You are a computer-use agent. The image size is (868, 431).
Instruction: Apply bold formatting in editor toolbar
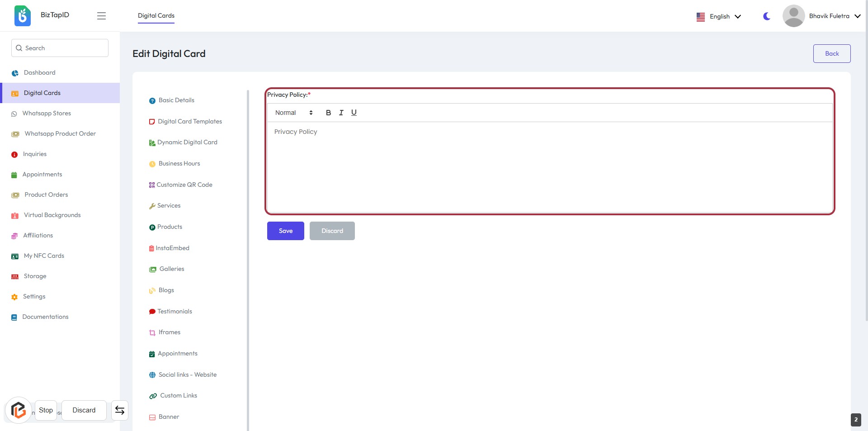328,113
